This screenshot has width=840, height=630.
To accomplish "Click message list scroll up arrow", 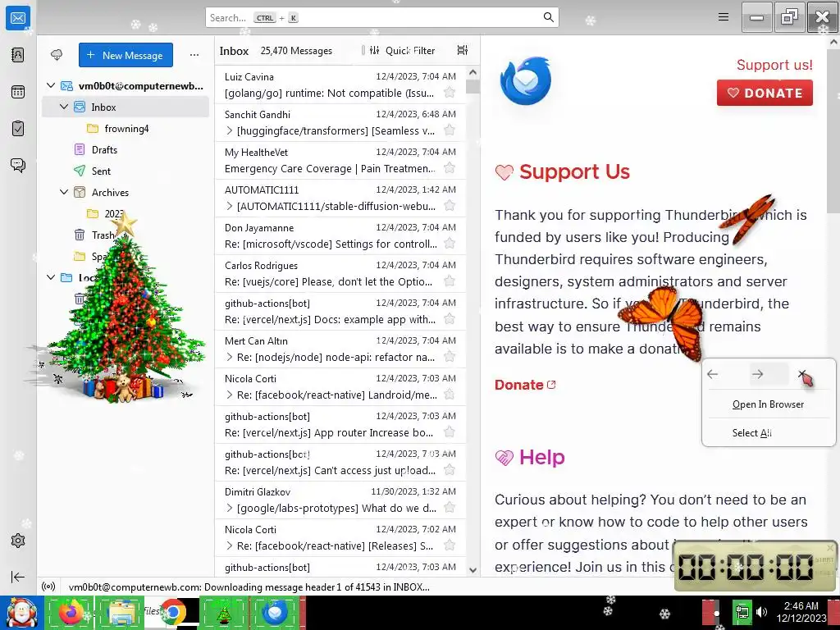I will [472, 72].
